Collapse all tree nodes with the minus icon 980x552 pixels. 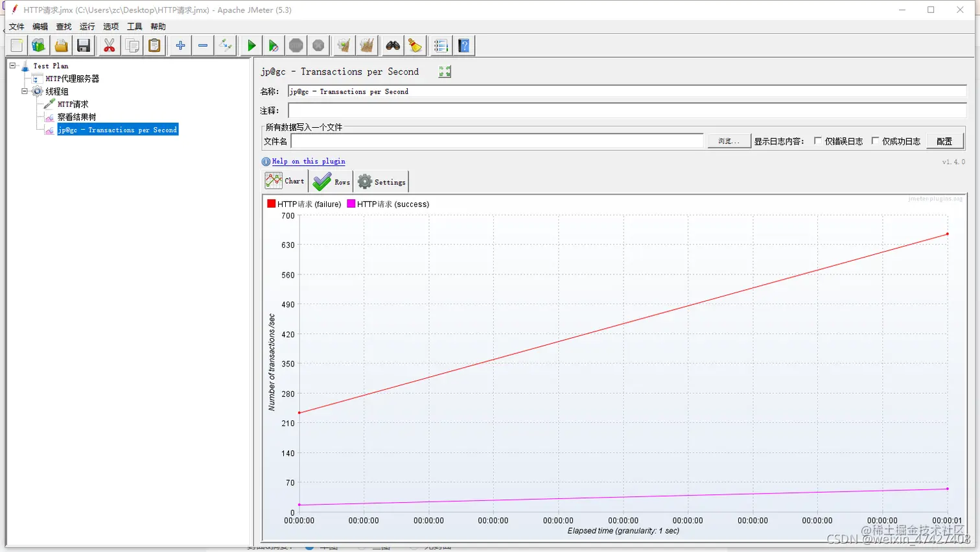203,45
